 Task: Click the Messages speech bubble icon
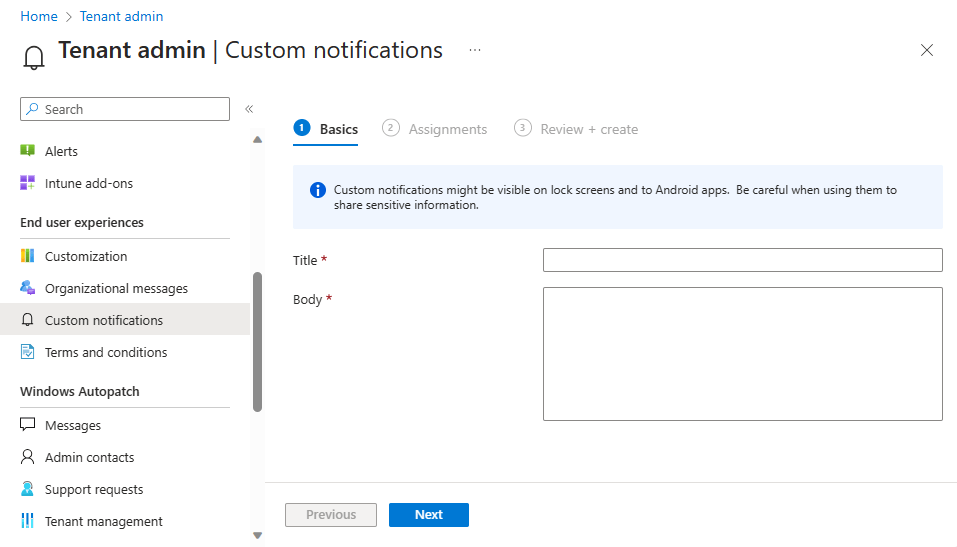(x=28, y=425)
